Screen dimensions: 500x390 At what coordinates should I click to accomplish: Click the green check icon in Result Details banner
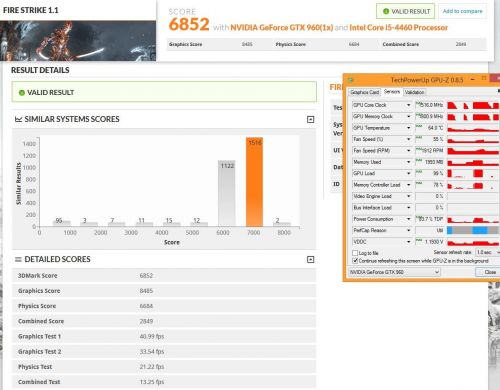(22, 93)
